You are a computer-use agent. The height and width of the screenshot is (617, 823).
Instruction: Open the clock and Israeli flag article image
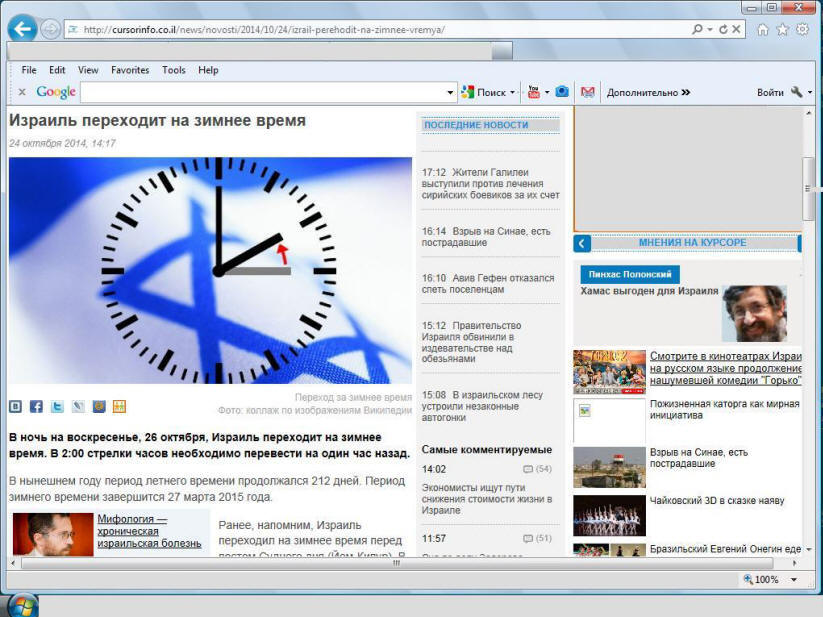(x=210, y=270)
